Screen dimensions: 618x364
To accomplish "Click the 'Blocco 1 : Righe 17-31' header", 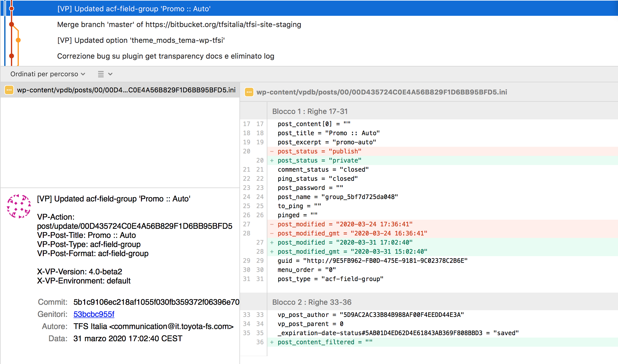I will tap(310, 112).
